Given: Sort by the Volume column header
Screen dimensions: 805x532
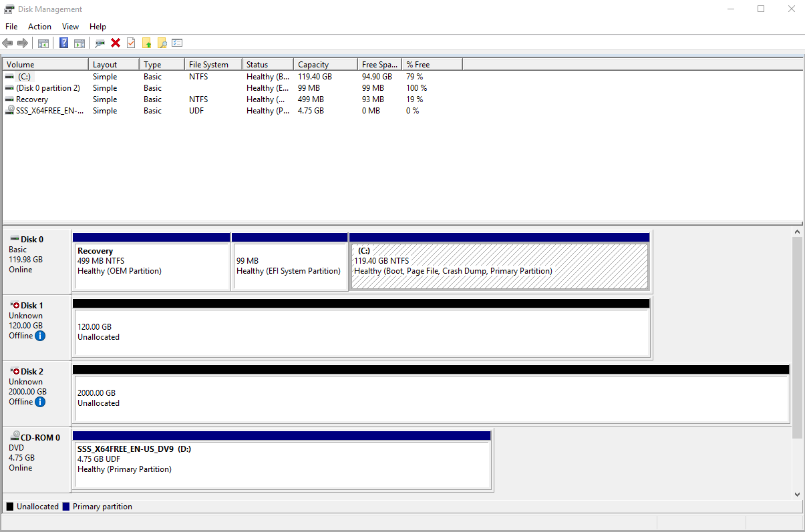Looking at the screenshot, I should tap(45, 65).
